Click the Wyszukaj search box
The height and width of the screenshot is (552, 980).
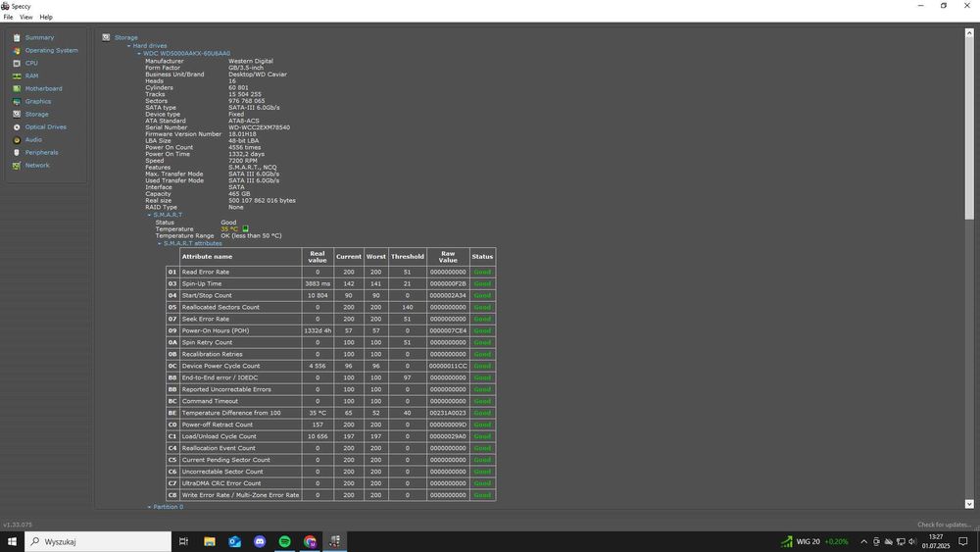click(98, 541)
